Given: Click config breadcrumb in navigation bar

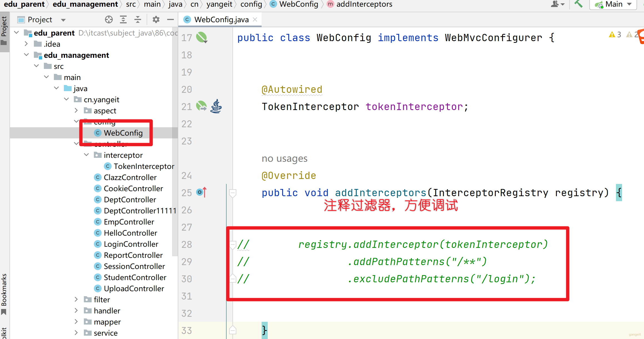Looking at the screenshot, I should [251, 4].
